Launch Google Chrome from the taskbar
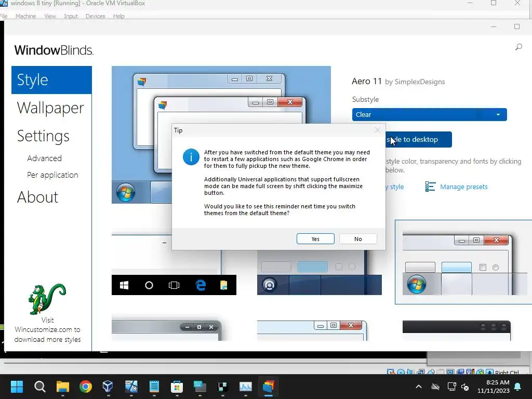Viewport: 532px width, 399px height. point(86,387)
